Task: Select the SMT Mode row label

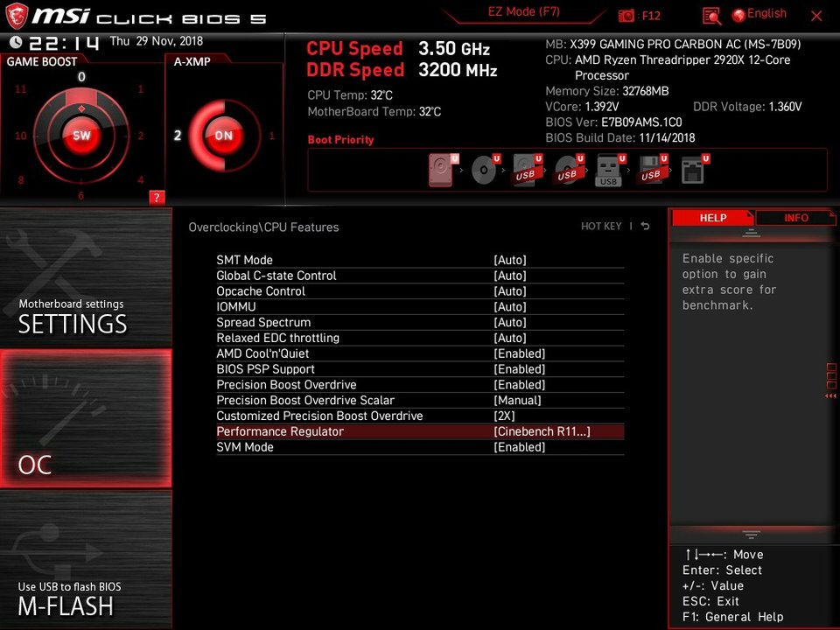Action: click(x=244, y=260)
